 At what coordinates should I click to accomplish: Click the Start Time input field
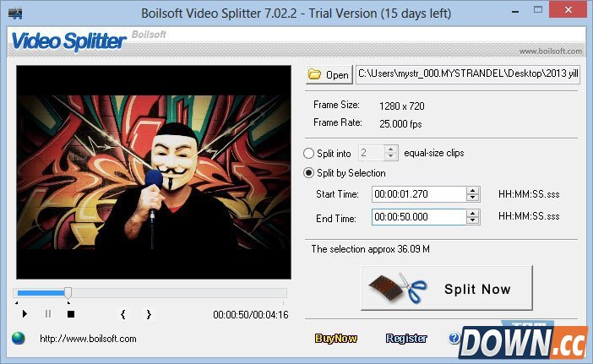coord(419,194)
